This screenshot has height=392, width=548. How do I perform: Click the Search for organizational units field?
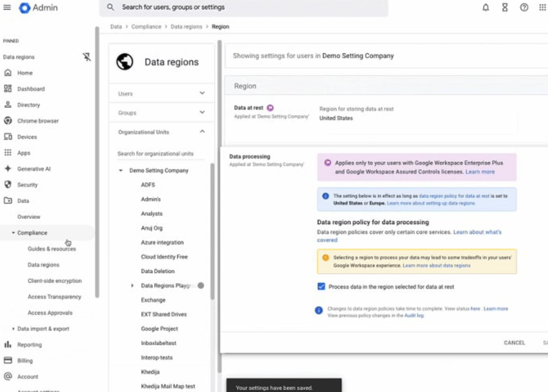tap(161, 154)
